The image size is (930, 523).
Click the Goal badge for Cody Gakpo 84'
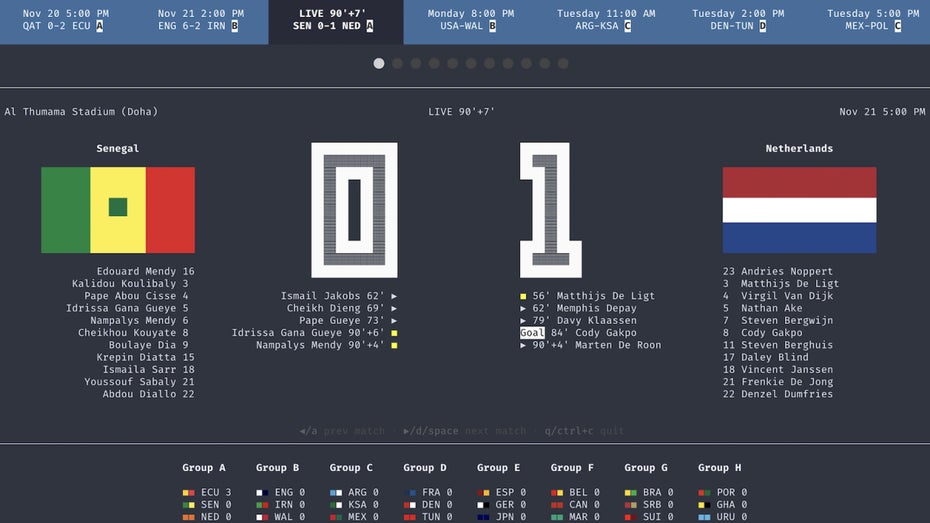(533, 333)
